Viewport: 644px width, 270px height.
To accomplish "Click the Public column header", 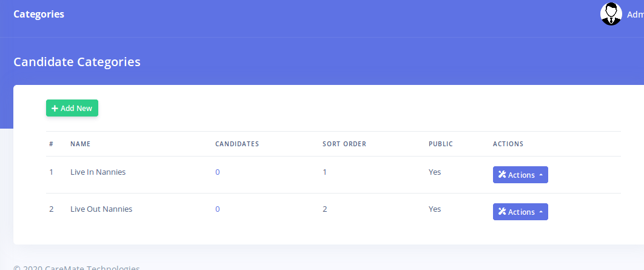I will coord(440,144).
